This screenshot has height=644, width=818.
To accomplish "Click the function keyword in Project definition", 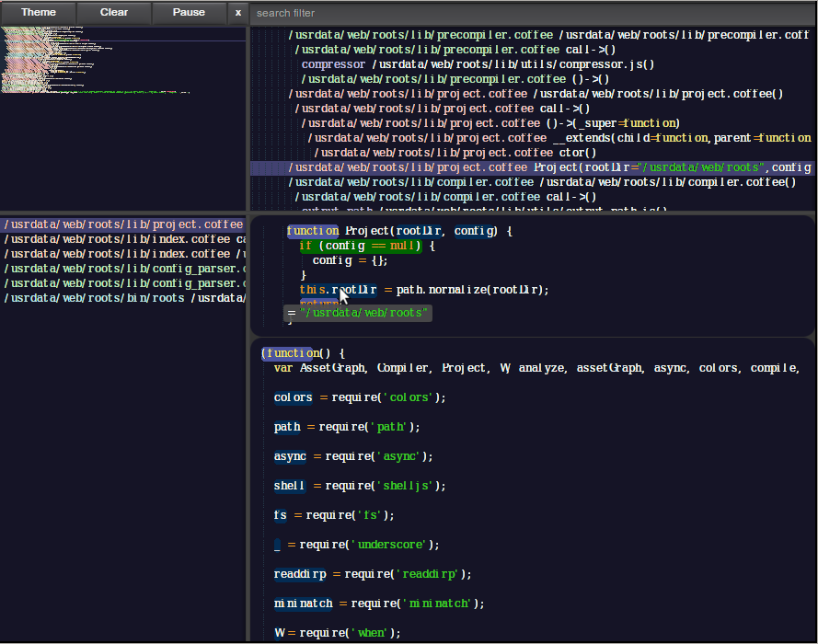I will click(313, 231).
